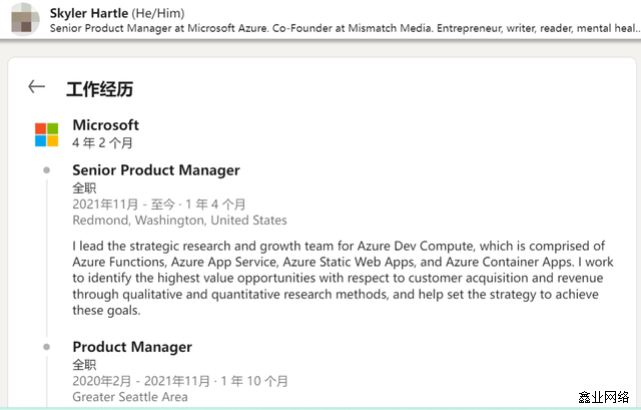Viewport: 641px width, 410px height.
Task: Select the 工作经历 heading
Action: [100, 89]
